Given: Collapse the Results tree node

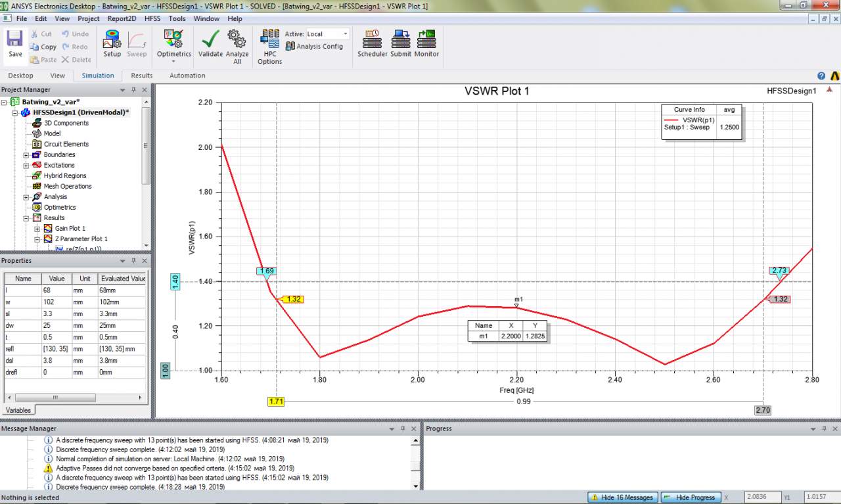Looking at the screenshot, I should coord(26,218).
